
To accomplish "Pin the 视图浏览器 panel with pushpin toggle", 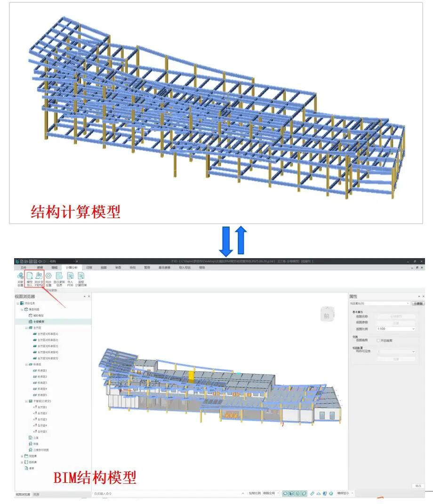I will point(85,296).
